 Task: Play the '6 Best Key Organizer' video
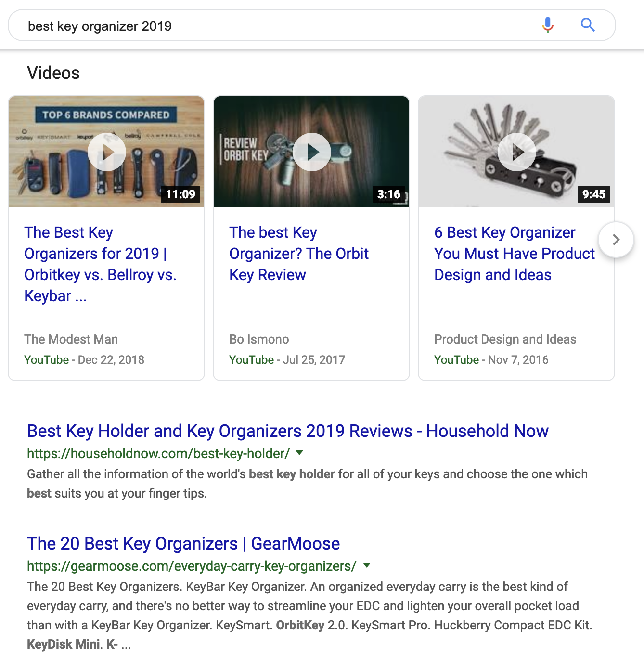tap(517, 152)
